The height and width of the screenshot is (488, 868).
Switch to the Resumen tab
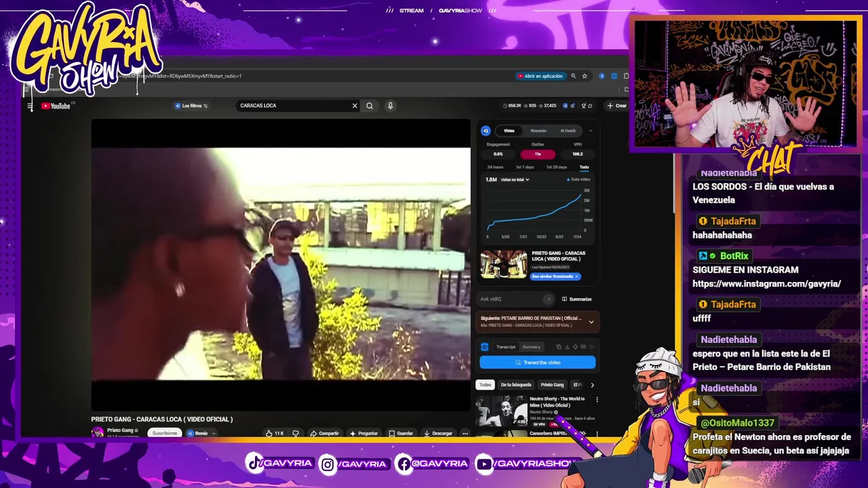pos(538,131)
